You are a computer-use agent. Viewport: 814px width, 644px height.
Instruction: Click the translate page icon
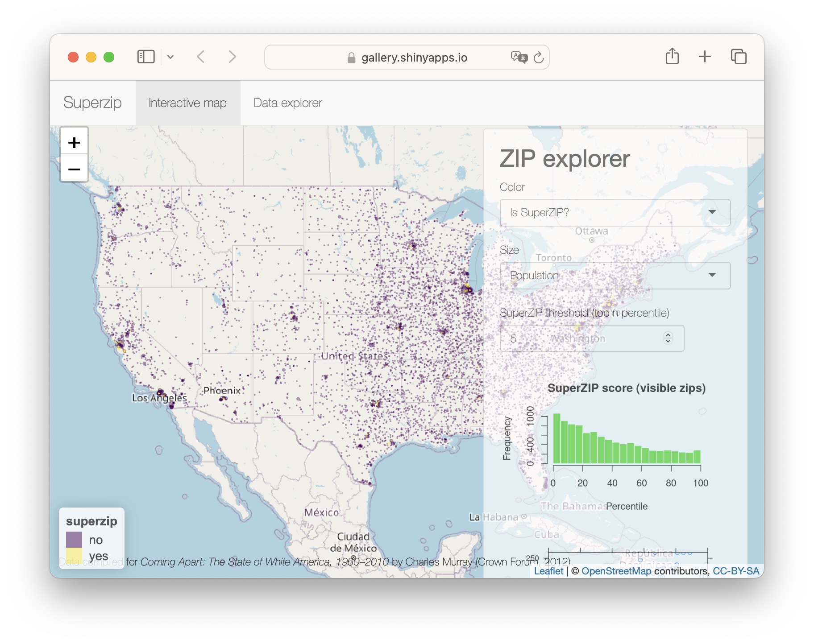click(x=519, y=58)
